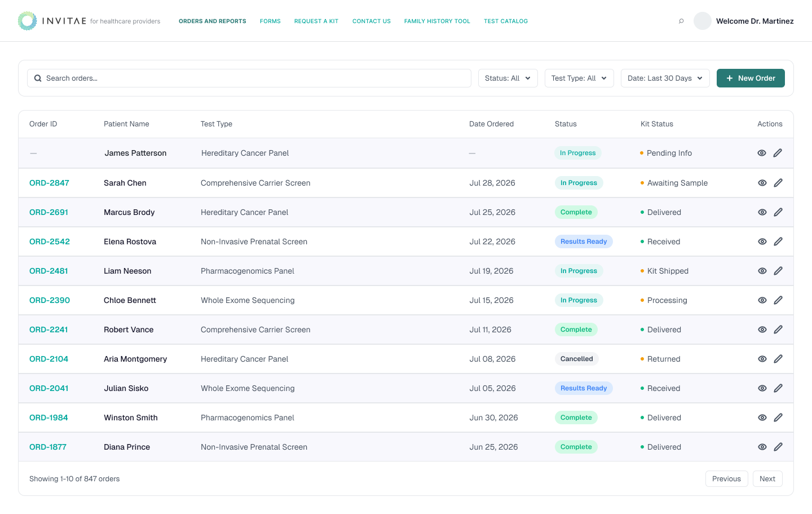Screen dimensions: 812x514
Task: Edit order ORD-2847 with pencil icon
Action: 778,183
